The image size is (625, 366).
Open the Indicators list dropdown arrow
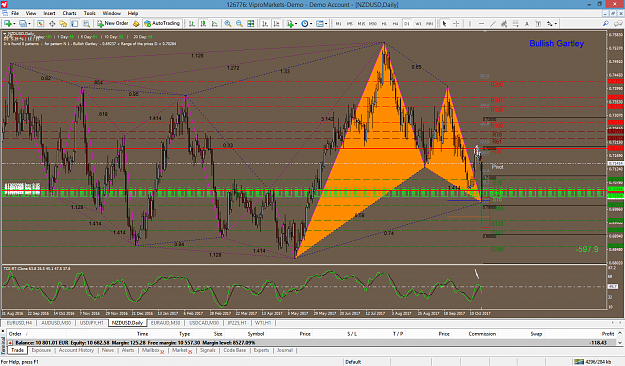click(296, 24)
